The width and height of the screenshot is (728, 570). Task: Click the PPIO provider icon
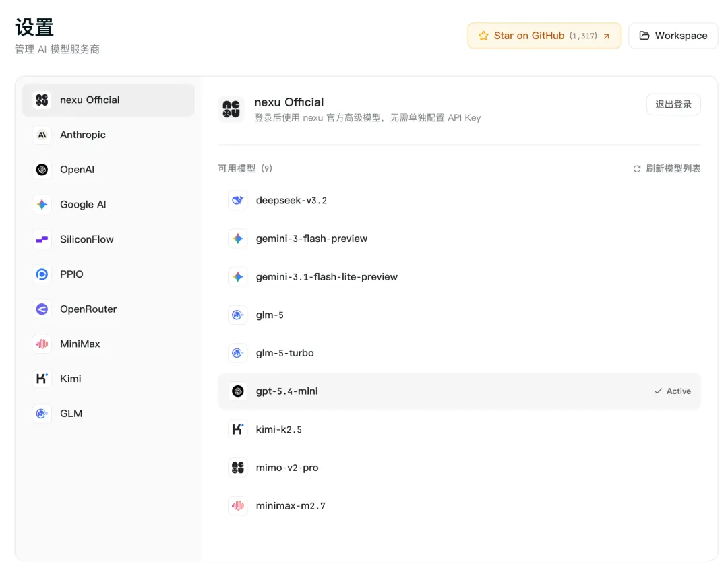[x=42, y=274]
